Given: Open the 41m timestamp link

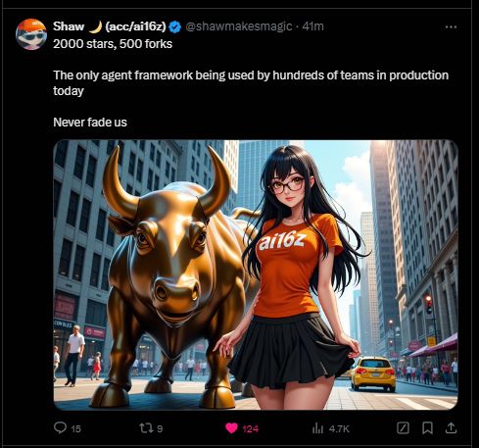Looking at the screenshot, I should click(x=312, y=26).
